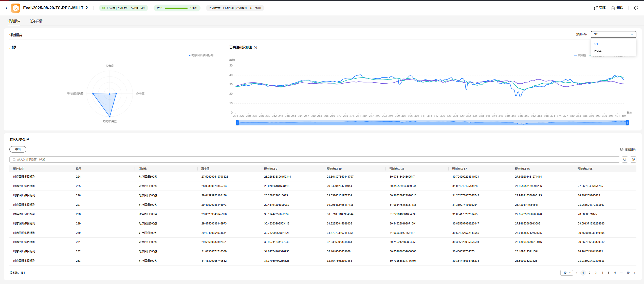Viewport: 644px width, 284px height.
Task: Open page size dropdown showing 10
Action: point(566,273)
